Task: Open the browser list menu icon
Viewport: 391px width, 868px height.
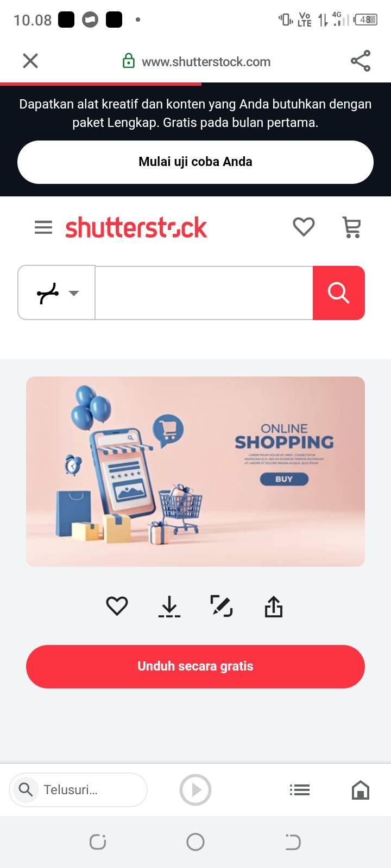Action: click(x=300, y=790)
